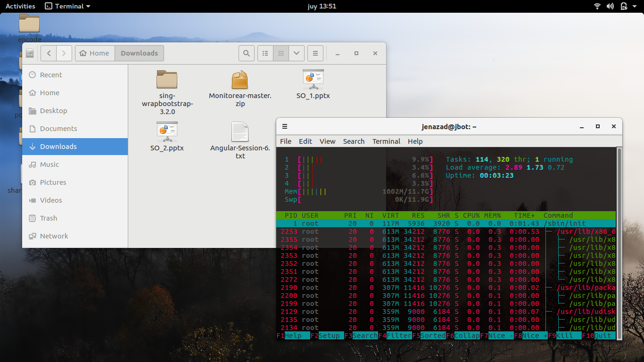Screen dimensions: 644x362
Task: Click F1 Help in htop footer
Action: (x=293, y=336)
